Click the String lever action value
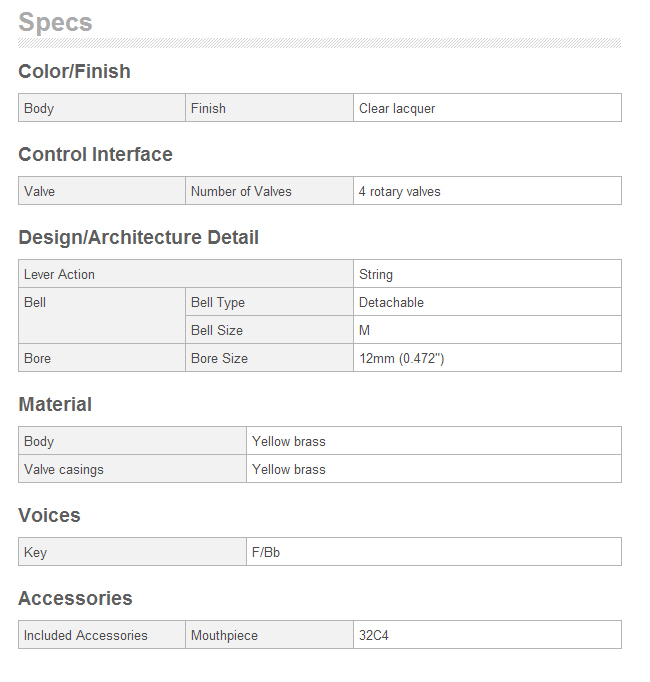 [376, 274]
